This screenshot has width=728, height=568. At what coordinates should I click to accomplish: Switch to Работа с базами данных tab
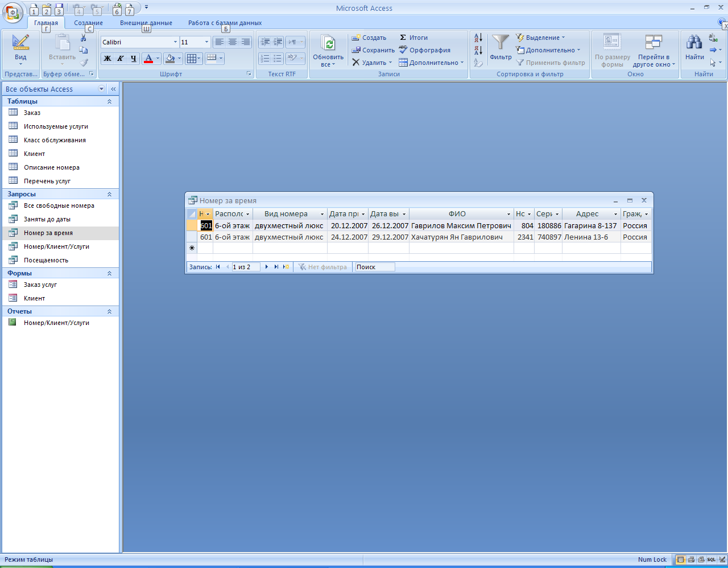coord(225,23)
